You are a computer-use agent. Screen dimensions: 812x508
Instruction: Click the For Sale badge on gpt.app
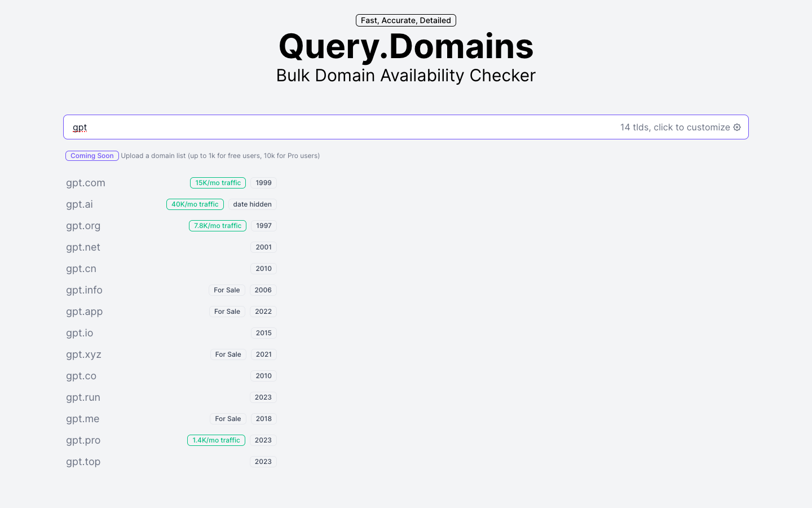227,311
